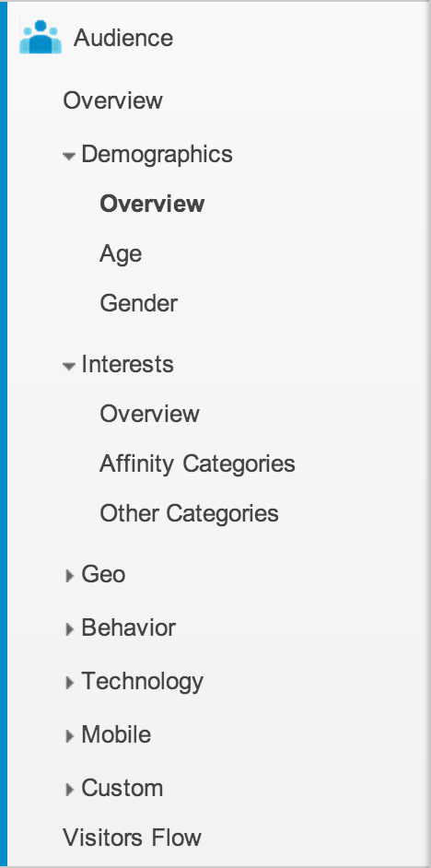Click the Audience people icon
This screenshot has width=431, height=868.
coord(40,37)
